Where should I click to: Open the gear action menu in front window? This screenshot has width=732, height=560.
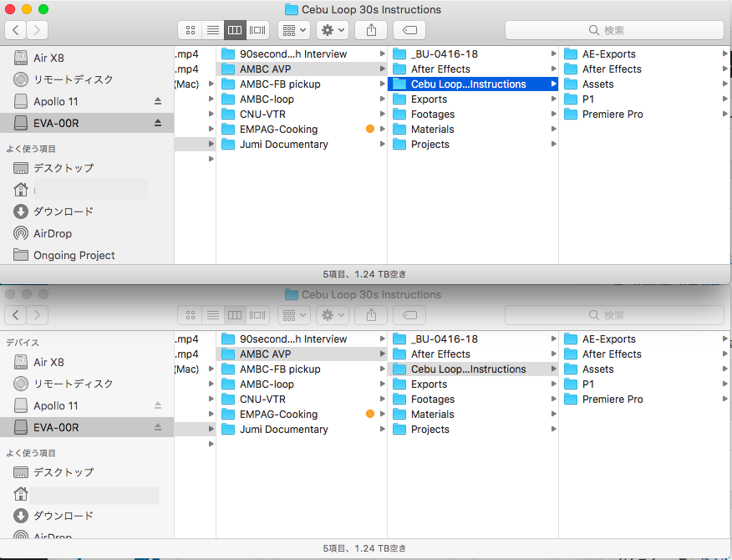click(333, 30)
